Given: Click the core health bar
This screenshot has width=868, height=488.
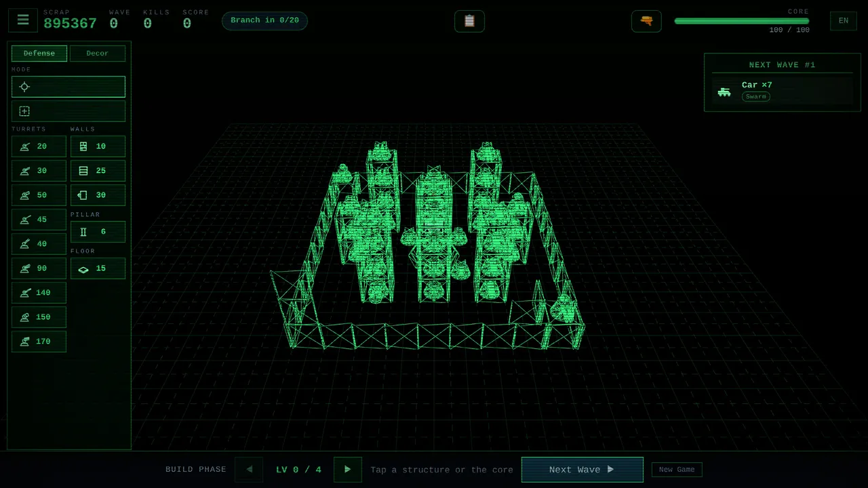Looking at the screenshot, I should pyautogui.click(x=742, y=21).
